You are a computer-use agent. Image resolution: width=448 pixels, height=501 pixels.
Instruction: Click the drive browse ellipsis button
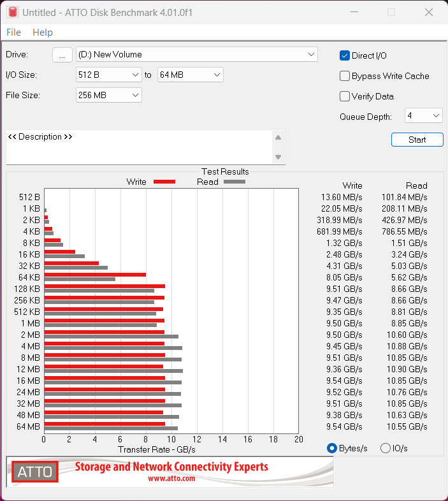[x=62, y=55]
